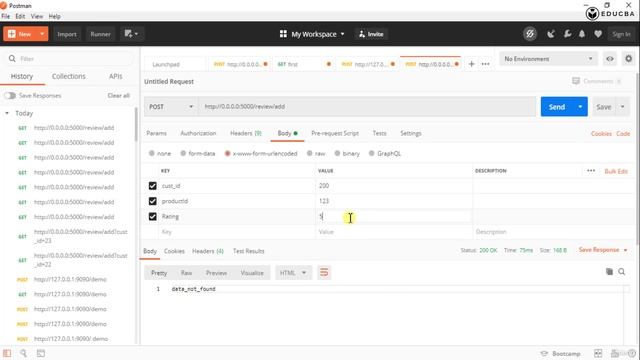Uncheck the productId parameter checkbox
Screen dimensions: 640x360
[x=153, y=201]
